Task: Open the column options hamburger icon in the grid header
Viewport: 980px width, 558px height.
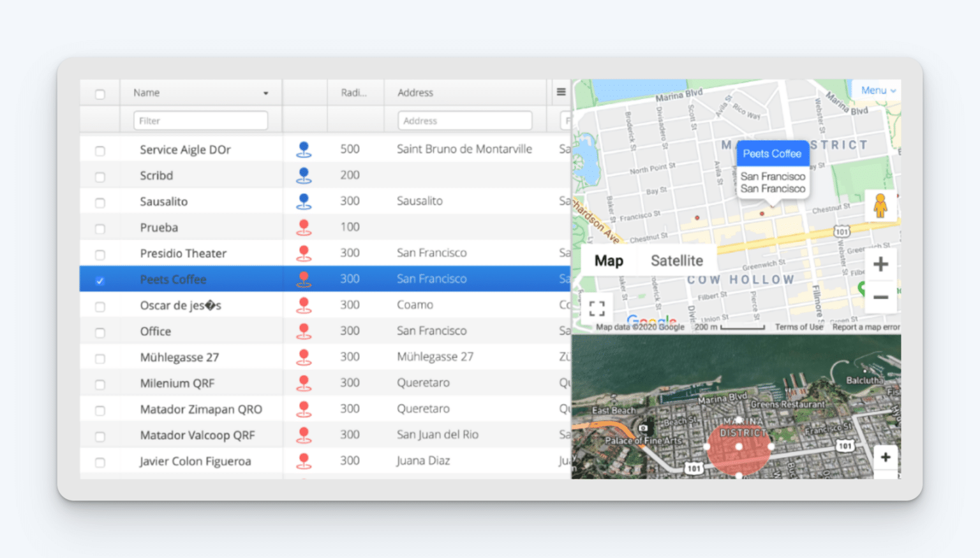Action: [561, 92]
